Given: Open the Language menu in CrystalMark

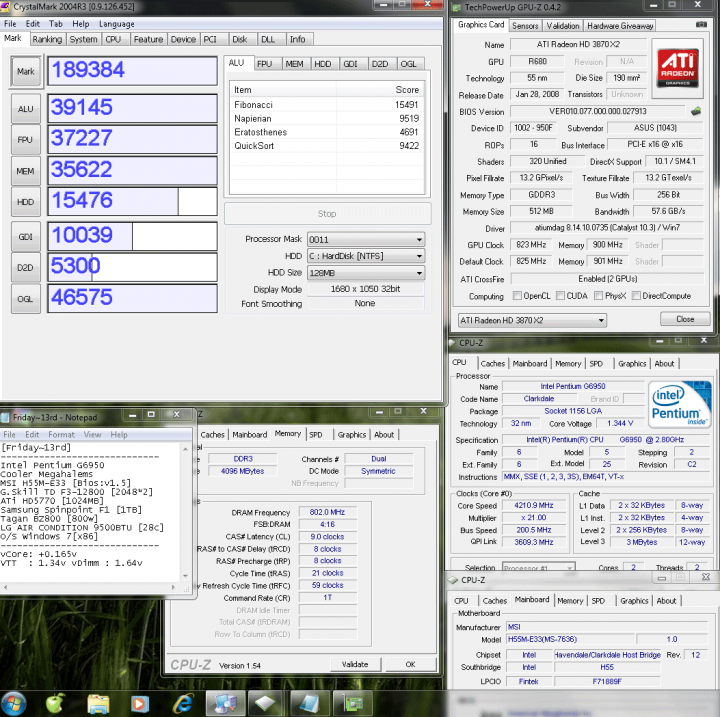Looking at the screenshot, I should (x=117, y=24).
